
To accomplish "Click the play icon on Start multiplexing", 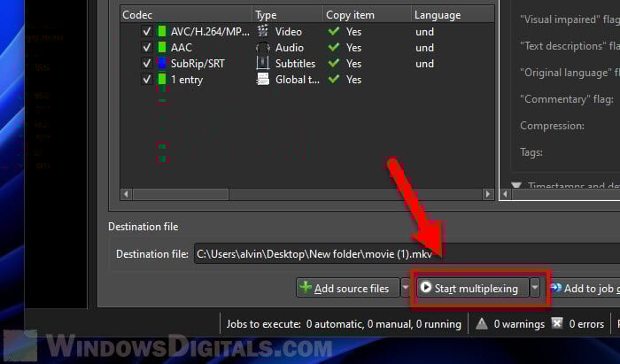I will (425, 287).
